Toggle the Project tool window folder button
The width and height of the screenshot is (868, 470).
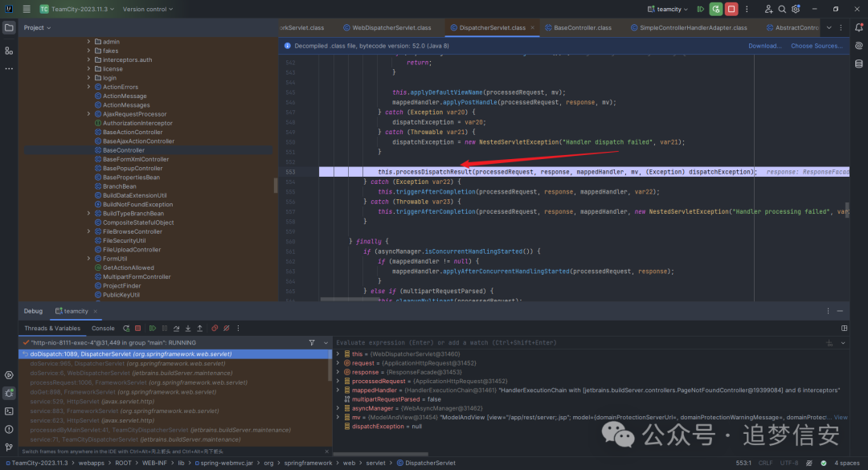(9, 27)
